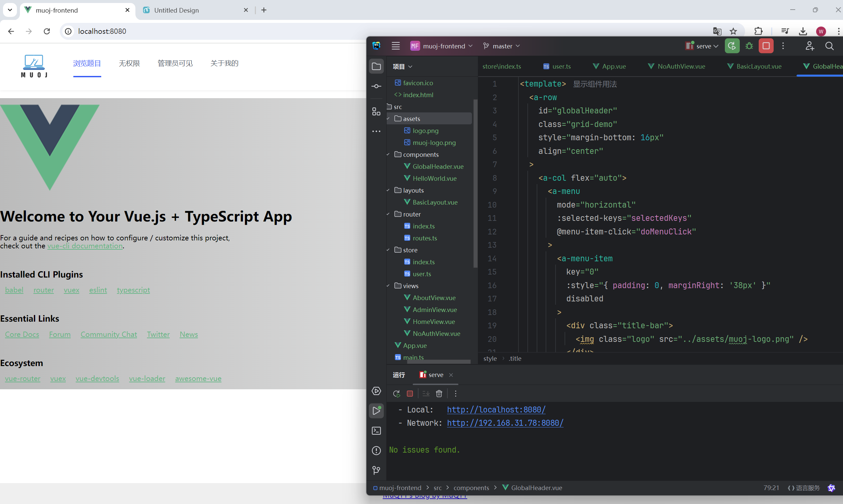Switch to the App.vue editor tab

pos(609,66)
